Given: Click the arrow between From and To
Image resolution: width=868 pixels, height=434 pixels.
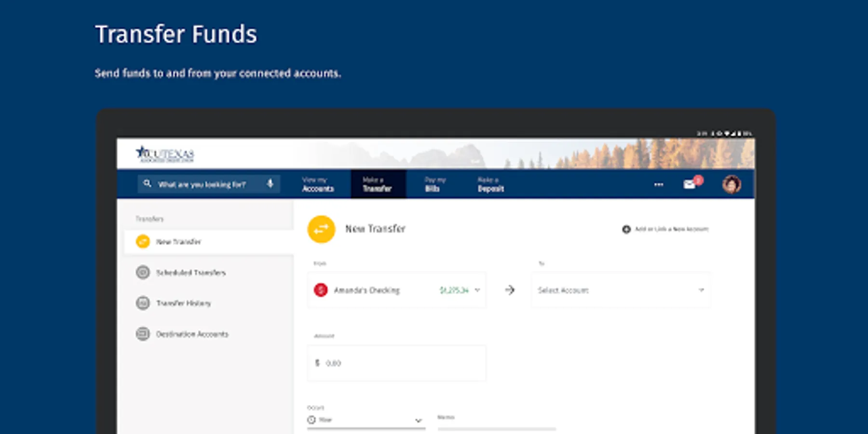Looking at the screenshot, I should (x=510, y=290).
